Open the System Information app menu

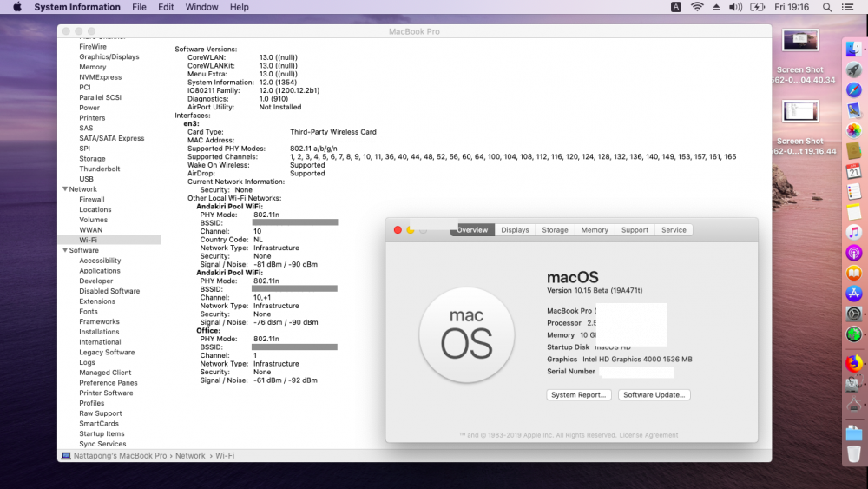(x=77, y=7)
